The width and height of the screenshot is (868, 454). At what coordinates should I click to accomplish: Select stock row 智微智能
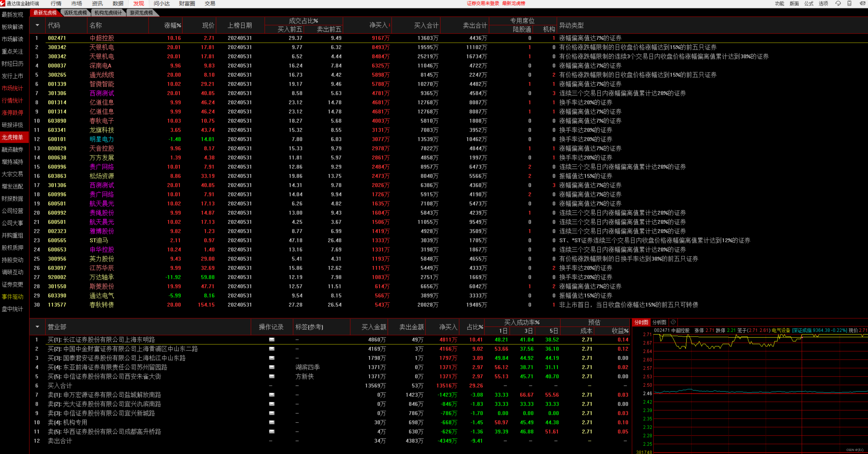[449, 84]
